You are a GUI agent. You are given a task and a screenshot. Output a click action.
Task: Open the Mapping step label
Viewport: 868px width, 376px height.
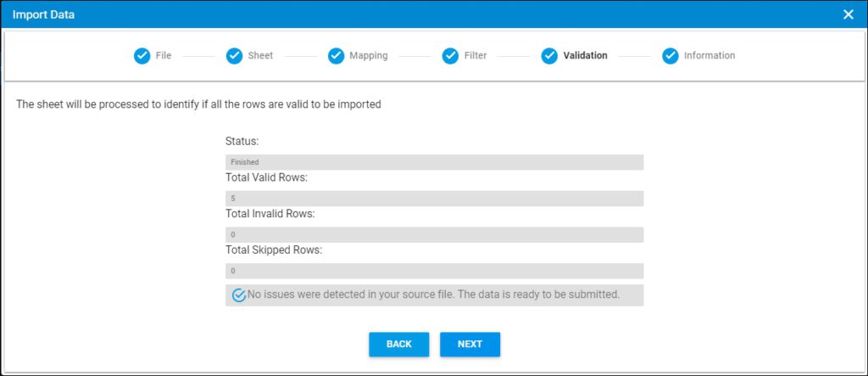pyautogui.click(x=369, y=56)
